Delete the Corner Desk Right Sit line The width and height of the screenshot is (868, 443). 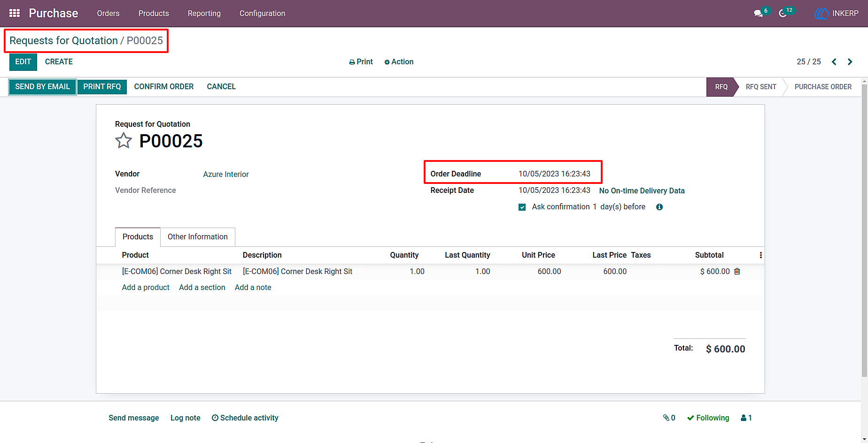pyautogui.click(x=737, y=271)
